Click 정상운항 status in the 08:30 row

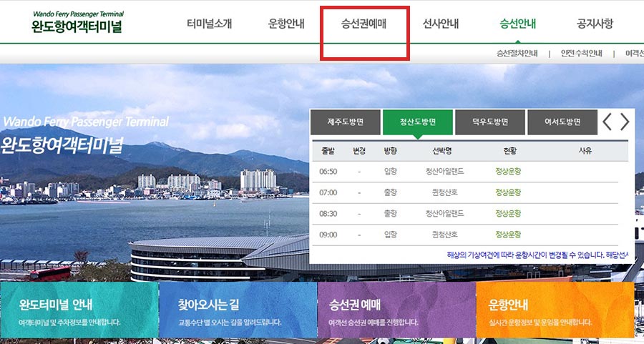click(508, 213)
